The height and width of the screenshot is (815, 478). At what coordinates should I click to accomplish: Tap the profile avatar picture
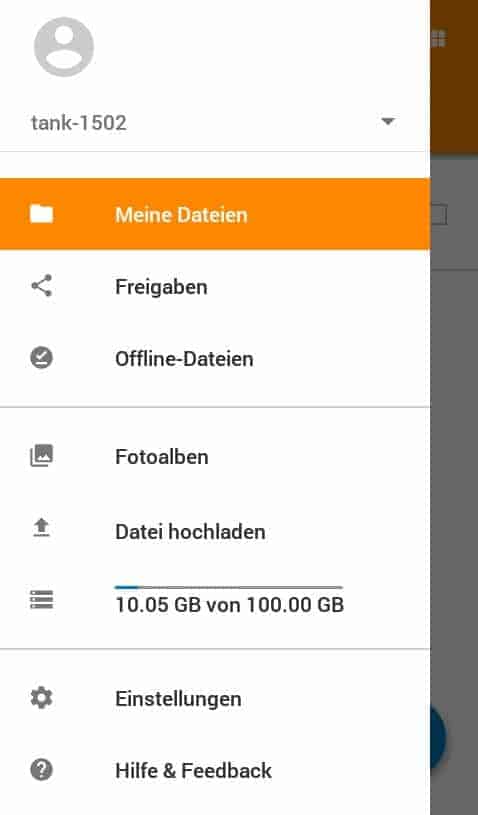point(63,47)
